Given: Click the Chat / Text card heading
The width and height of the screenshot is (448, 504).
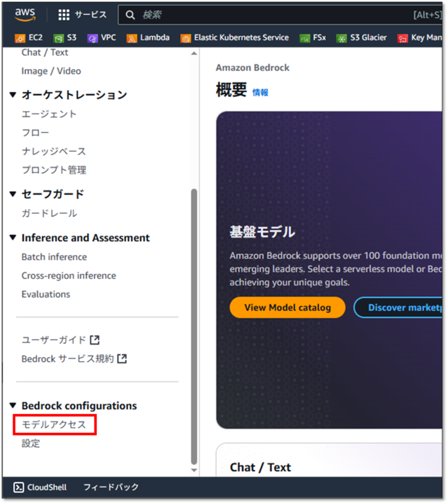Looking at the screenshot, I should point(260,467).
